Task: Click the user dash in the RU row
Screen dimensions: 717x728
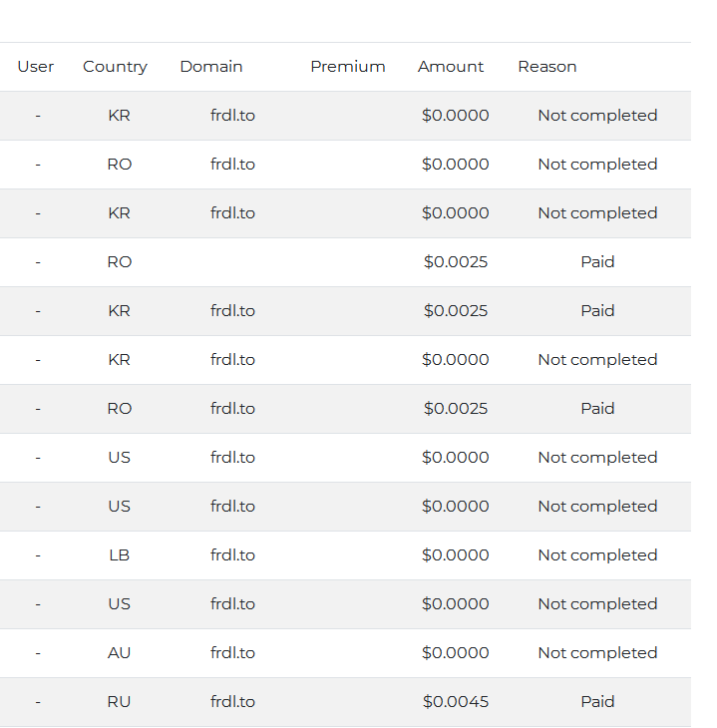Action: tap(38, 702)
